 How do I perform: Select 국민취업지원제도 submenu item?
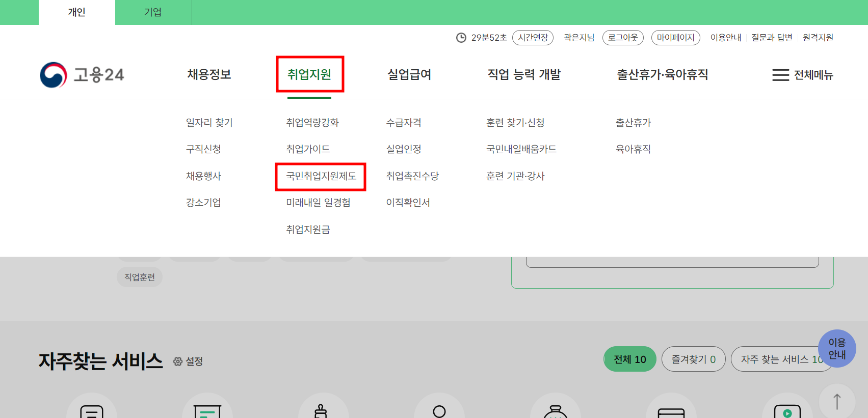click(x=321, y=176)
